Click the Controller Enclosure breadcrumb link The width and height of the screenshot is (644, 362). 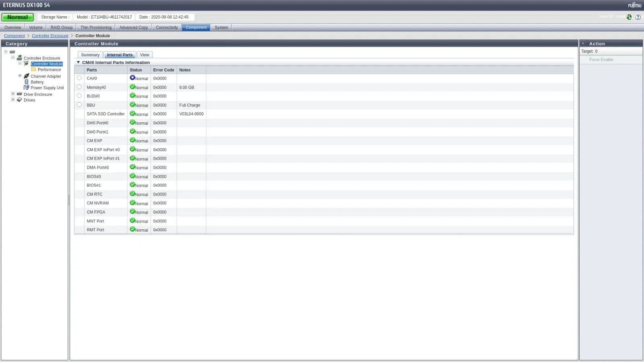pyautogui.click(x=50, y=36)
